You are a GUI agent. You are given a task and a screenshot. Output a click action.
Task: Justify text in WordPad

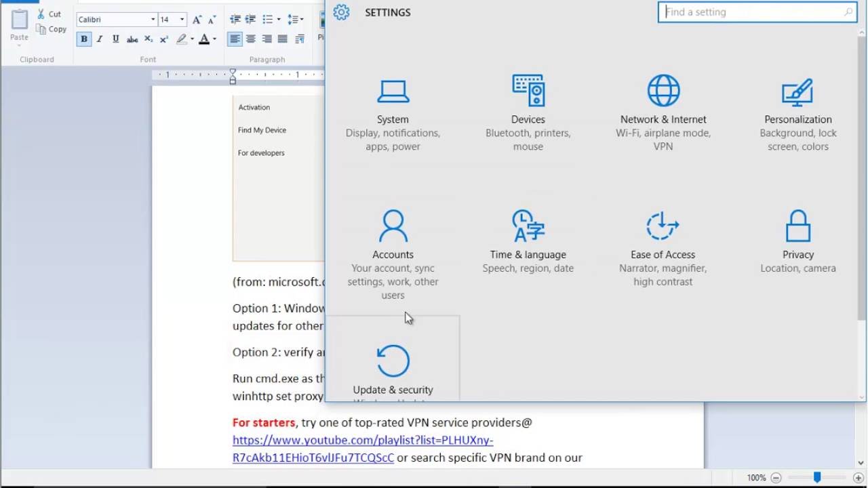[x=283, y=39]
